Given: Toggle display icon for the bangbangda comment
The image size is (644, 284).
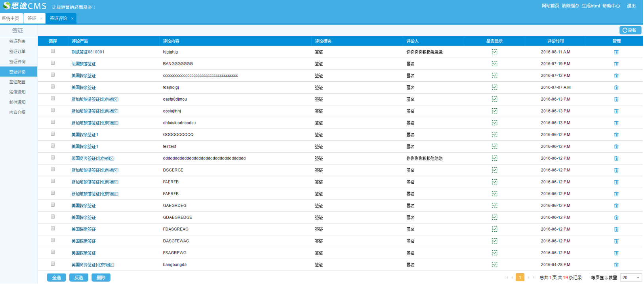Looking at the screenshot, I should 494,265.
